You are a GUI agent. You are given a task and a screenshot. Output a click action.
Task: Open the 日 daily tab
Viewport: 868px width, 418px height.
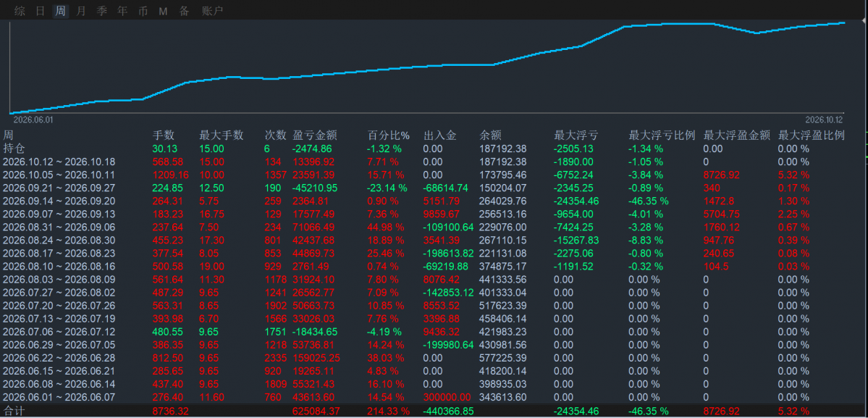click(41, 11)
